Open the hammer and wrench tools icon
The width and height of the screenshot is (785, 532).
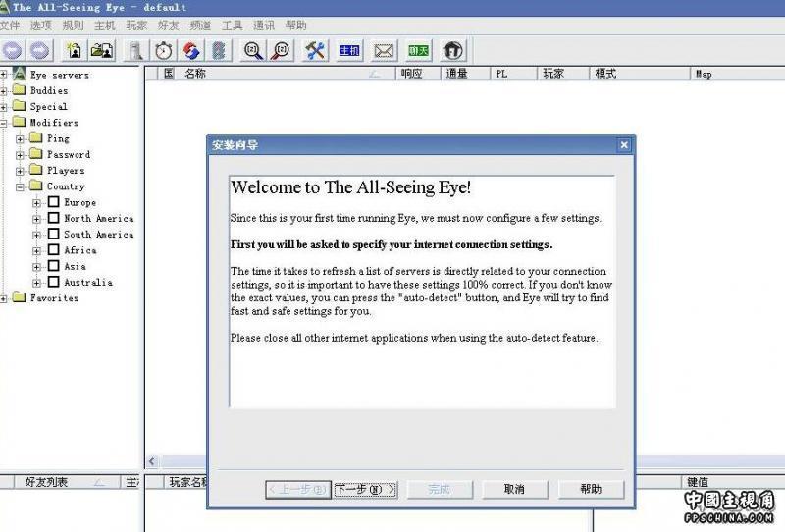[315, 51]
